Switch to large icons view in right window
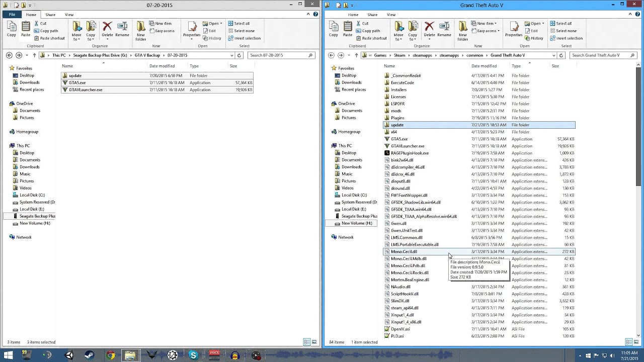 [636, 342]
